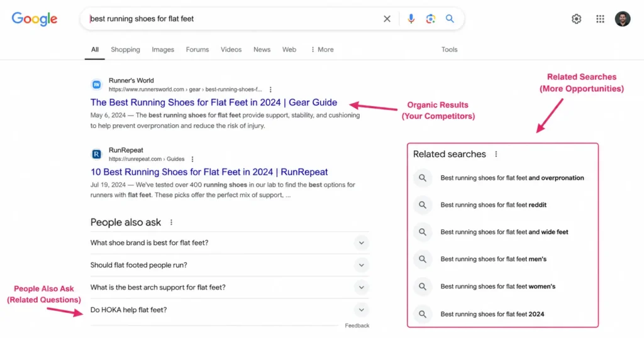Open '10 Best Running Shoes for Flat Feet' RunRepeat link
The height and width of the screenshot is (338, 644).
pyautogui.click(x=209, y=172)
